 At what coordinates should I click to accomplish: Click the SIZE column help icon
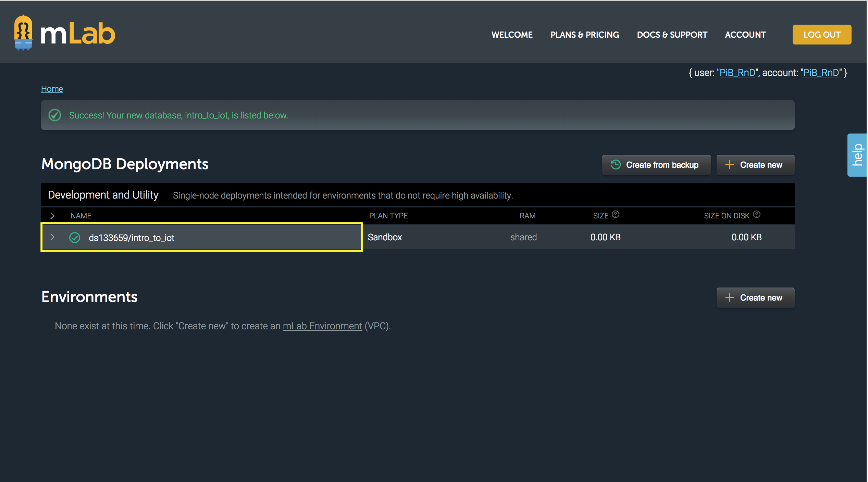coord(616,215)
